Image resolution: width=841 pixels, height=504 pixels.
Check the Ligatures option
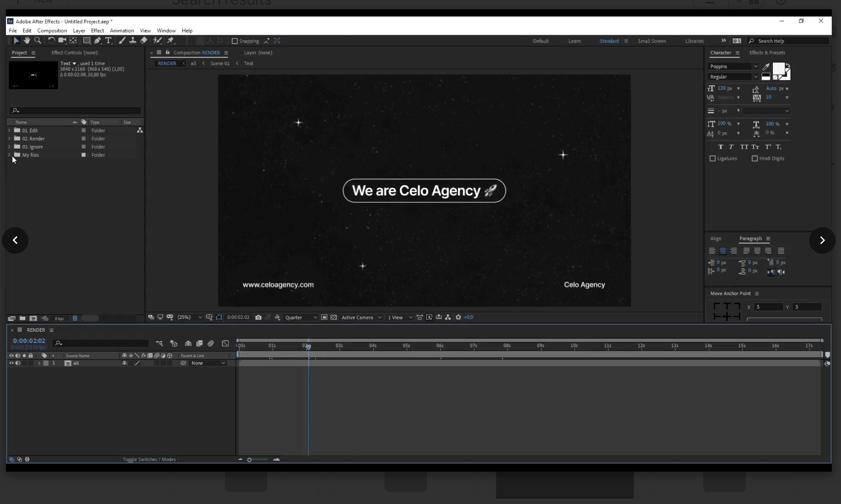coord(713,159)
